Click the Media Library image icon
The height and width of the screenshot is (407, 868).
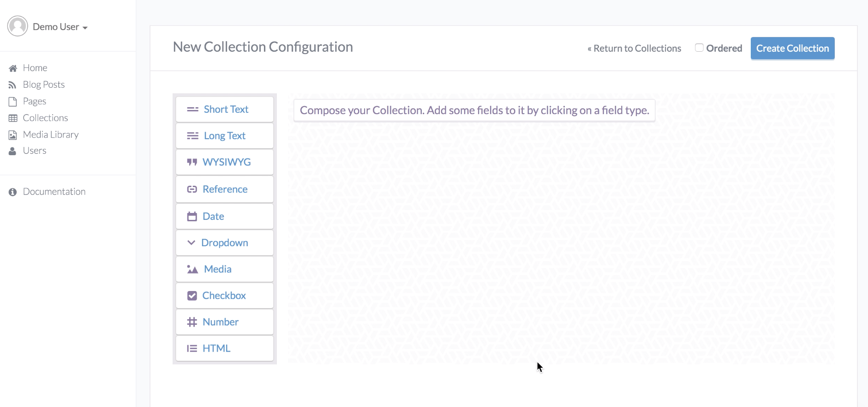tap(13, 135)
